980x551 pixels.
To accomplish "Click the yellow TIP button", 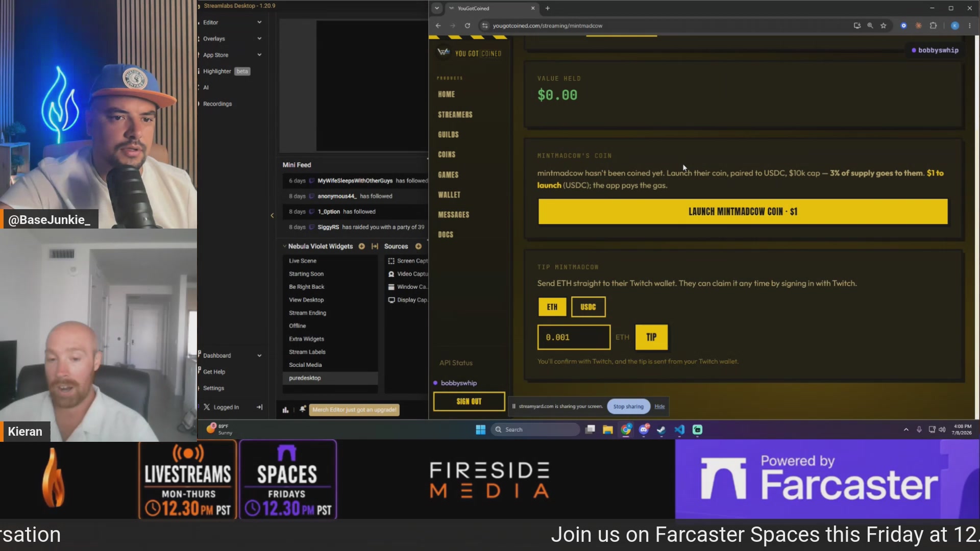I will click(x=651, y=337).
